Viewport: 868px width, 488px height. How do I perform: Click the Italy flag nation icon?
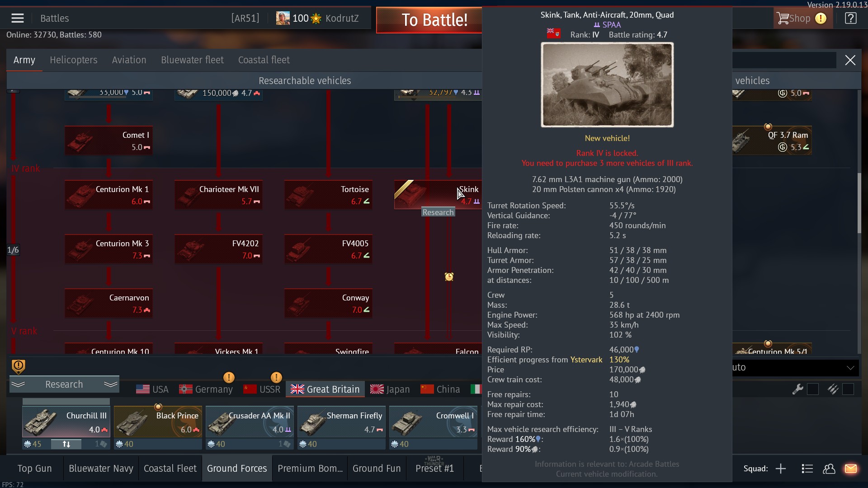click(476, 389)
